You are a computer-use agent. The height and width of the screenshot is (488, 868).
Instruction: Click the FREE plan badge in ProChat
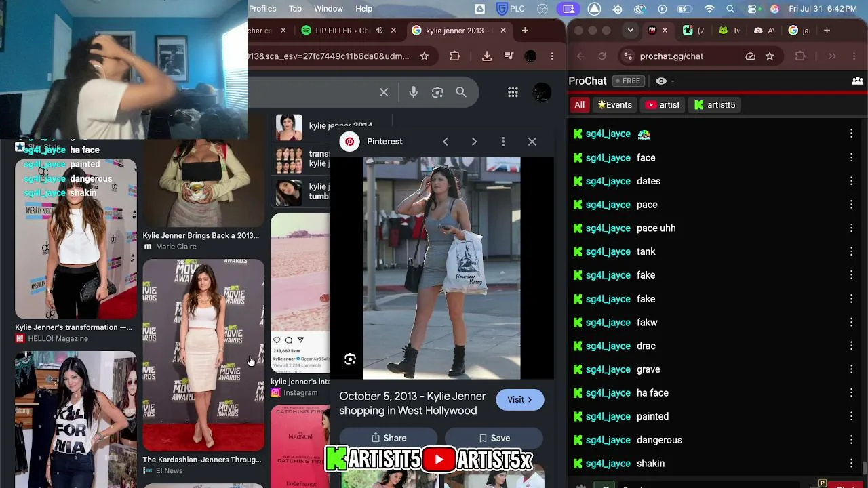click(x=627, y=81)
